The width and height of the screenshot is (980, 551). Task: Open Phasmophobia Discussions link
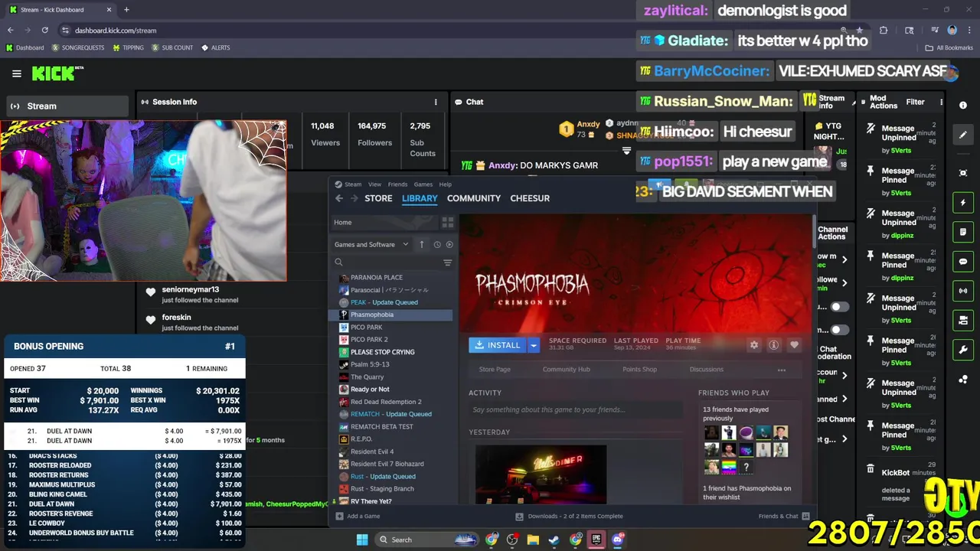(707, 370)
